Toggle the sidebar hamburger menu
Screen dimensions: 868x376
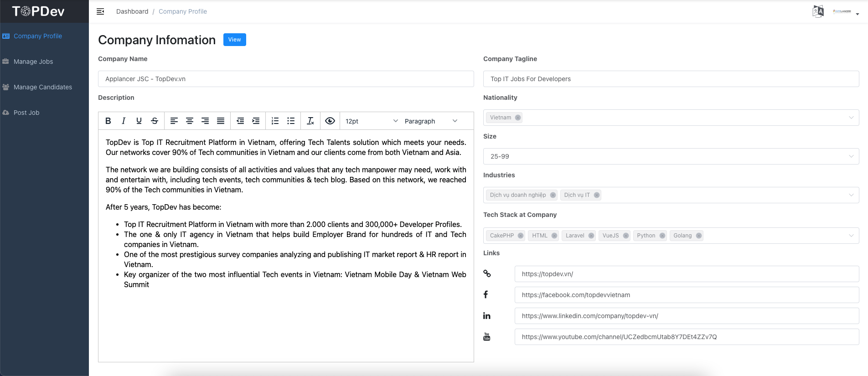point(100,11)
